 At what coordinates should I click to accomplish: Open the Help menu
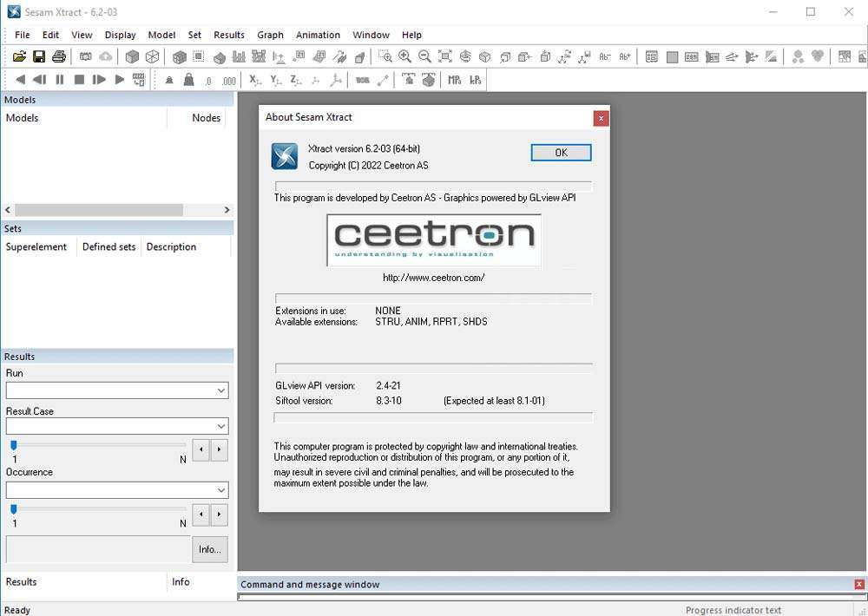pyautogui.click(x=411, y=35)
